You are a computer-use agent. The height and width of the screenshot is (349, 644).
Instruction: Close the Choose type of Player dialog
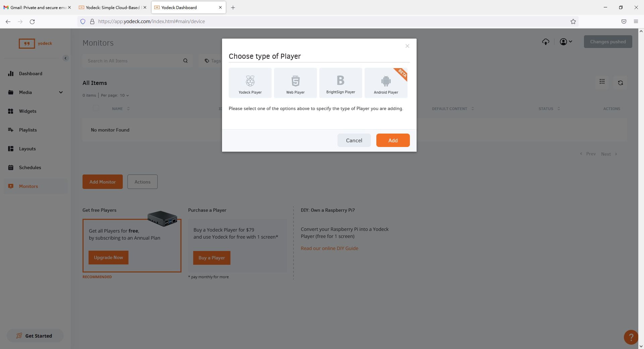[407, 46]
